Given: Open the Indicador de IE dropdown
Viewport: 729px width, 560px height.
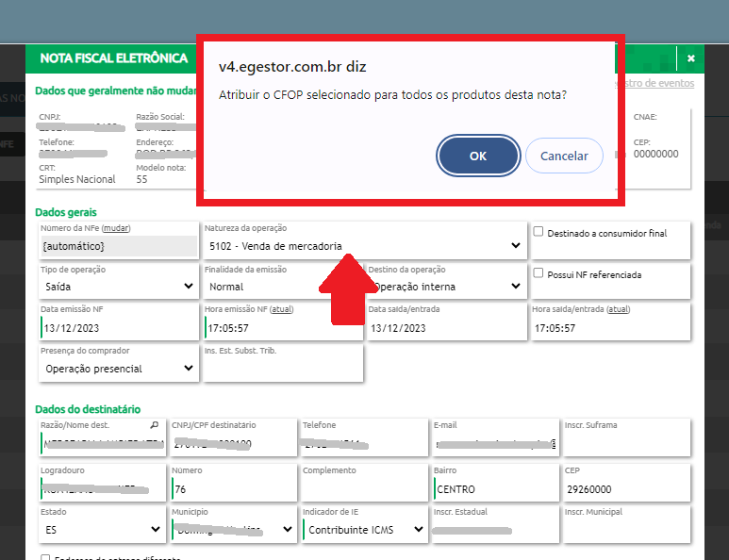Looking at the screenshot, I should (364, 529).
